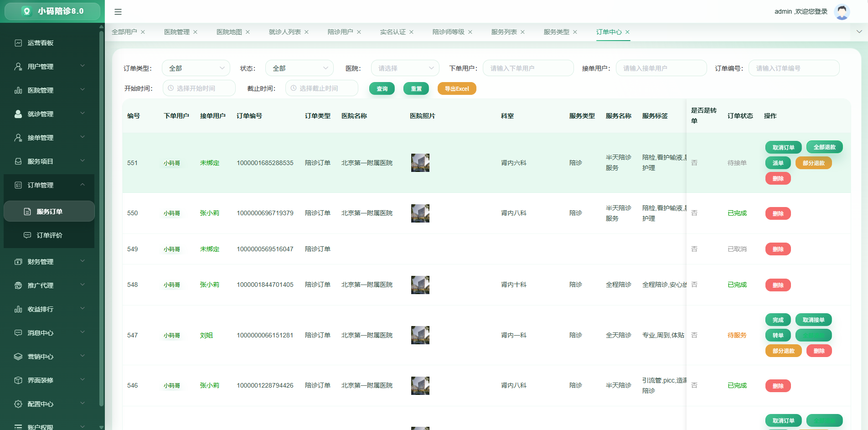Switch to the 实名认证 tab
The width and height of the screenshot is (868, 430).
coord(393,32)
